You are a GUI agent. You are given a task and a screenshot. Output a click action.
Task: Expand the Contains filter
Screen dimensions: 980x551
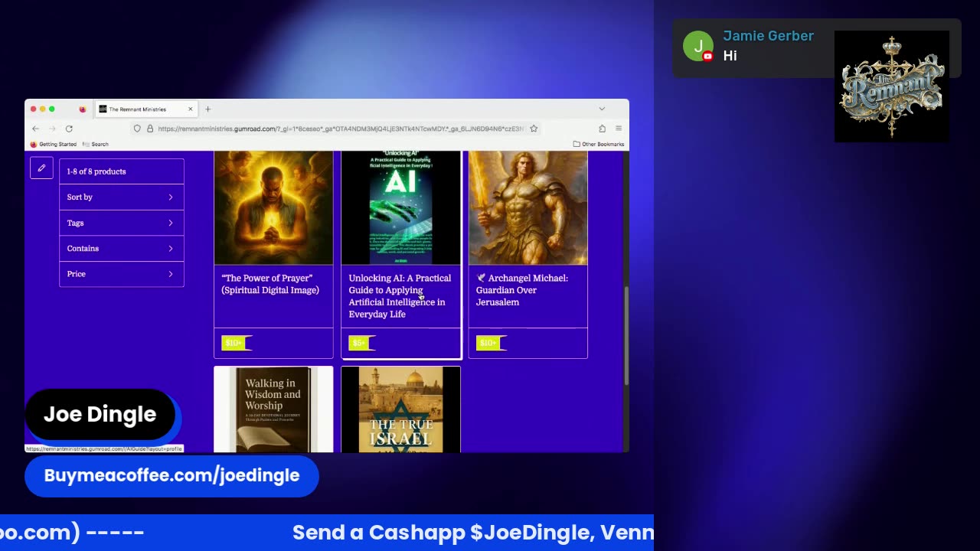122,249
